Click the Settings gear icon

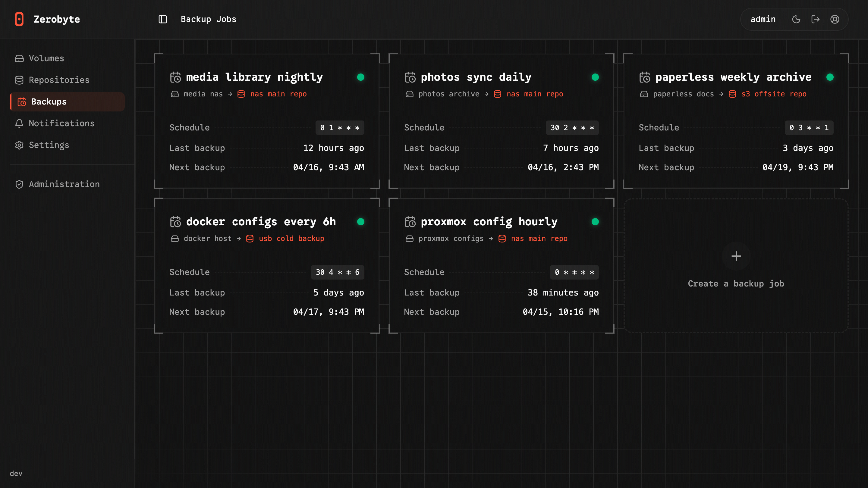[x=19, y=145]
